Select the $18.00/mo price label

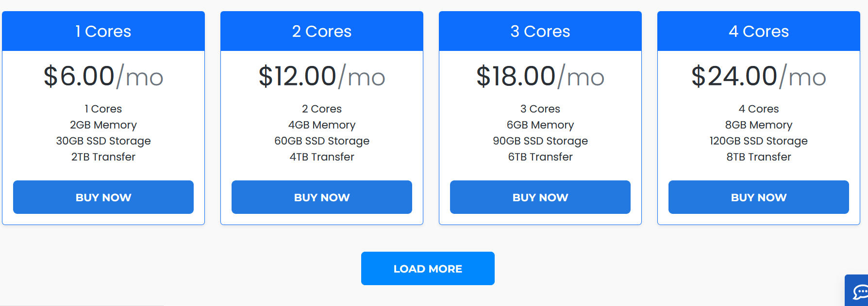click(540, 77)
